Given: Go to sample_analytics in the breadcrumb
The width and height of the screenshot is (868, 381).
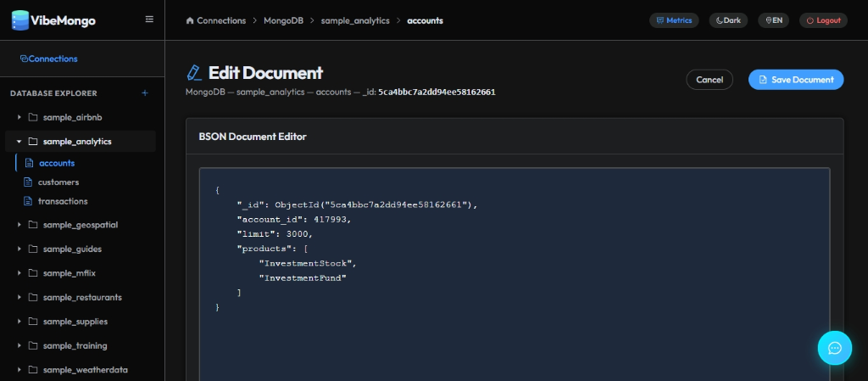Looking at the screenshot, I should 355,20.
